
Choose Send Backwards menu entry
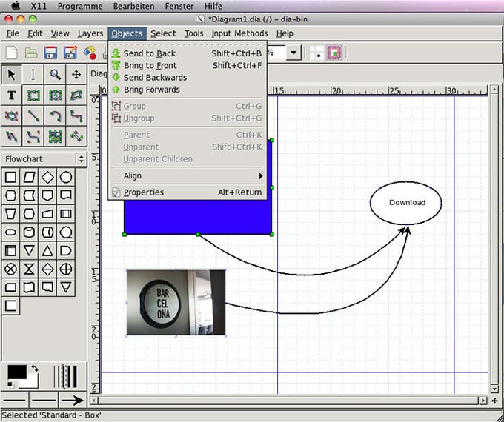click(187, 78)
